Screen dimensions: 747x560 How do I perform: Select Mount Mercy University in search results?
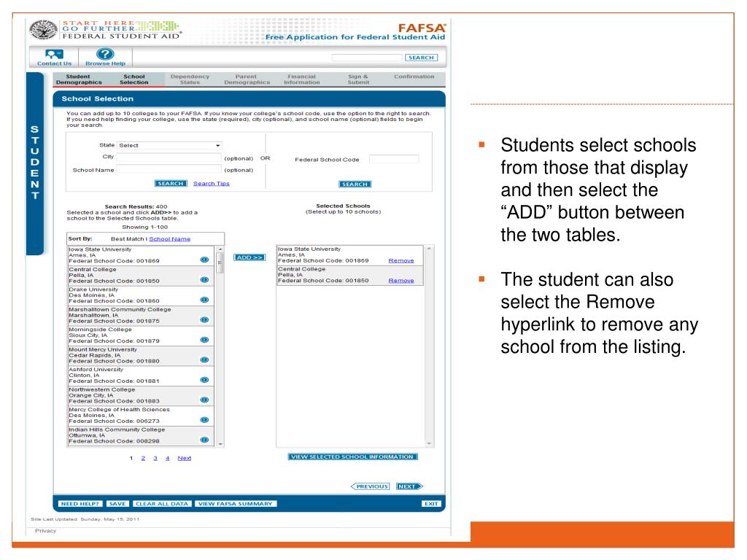141,355
